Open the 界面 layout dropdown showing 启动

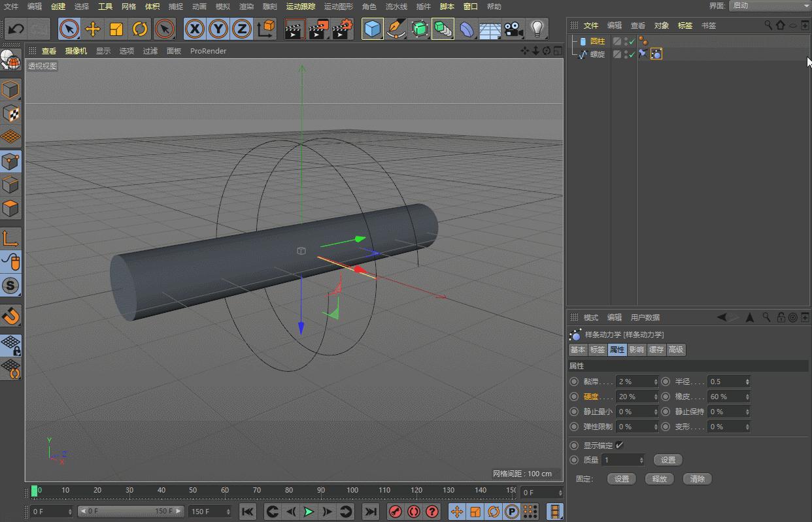768,7
